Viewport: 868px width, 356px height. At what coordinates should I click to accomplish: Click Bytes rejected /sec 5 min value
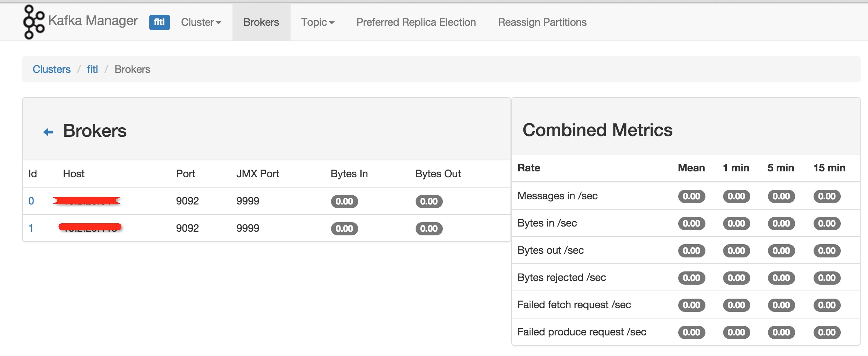pos(781,278)
